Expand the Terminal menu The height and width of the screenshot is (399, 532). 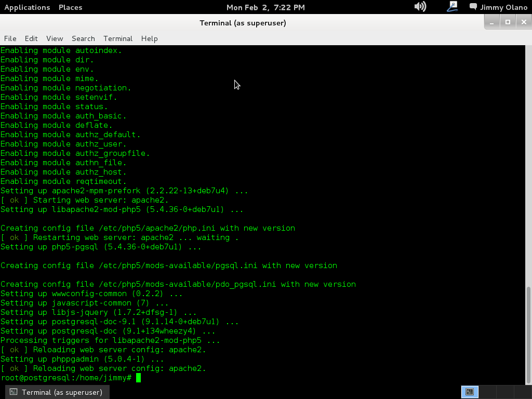[x=118, y=38]
